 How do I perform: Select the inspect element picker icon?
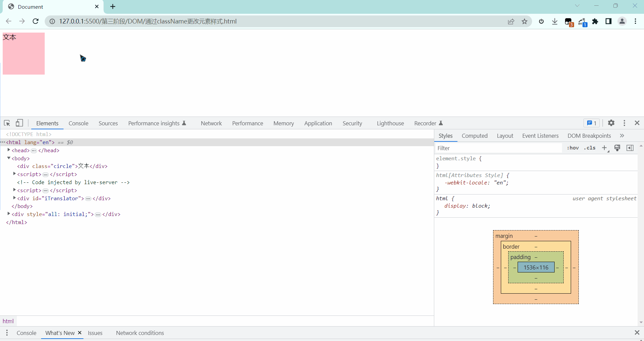click(7, 123)
